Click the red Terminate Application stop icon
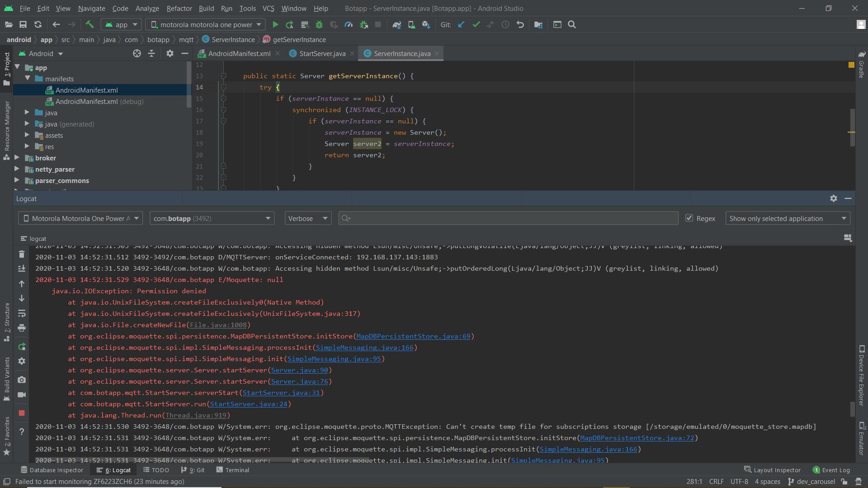The width and height of the screenshot is (868, 488). (22, 413)
